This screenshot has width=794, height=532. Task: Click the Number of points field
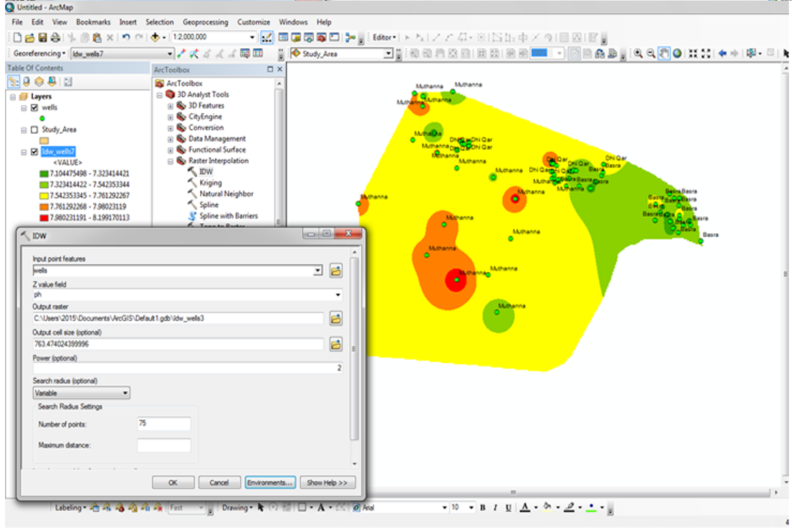[164, 424]
